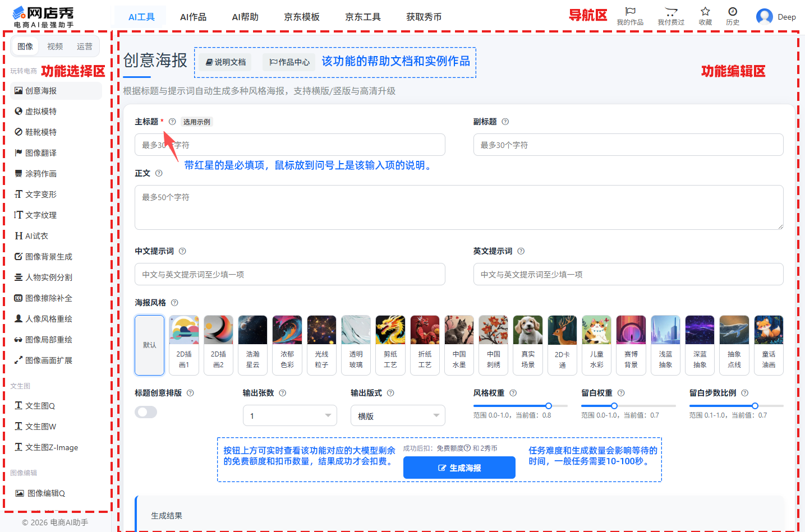Click the Favorites star icon

(705, 12)
